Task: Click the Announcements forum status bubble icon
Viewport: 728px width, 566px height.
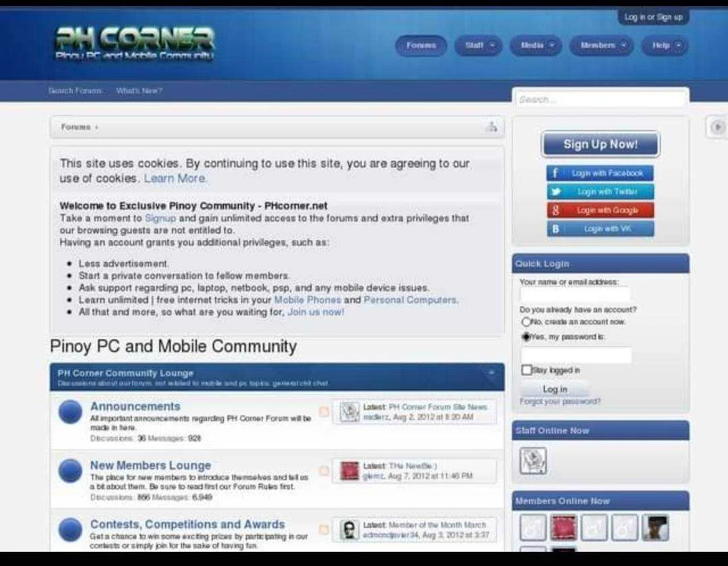Action: coord(71,412)
